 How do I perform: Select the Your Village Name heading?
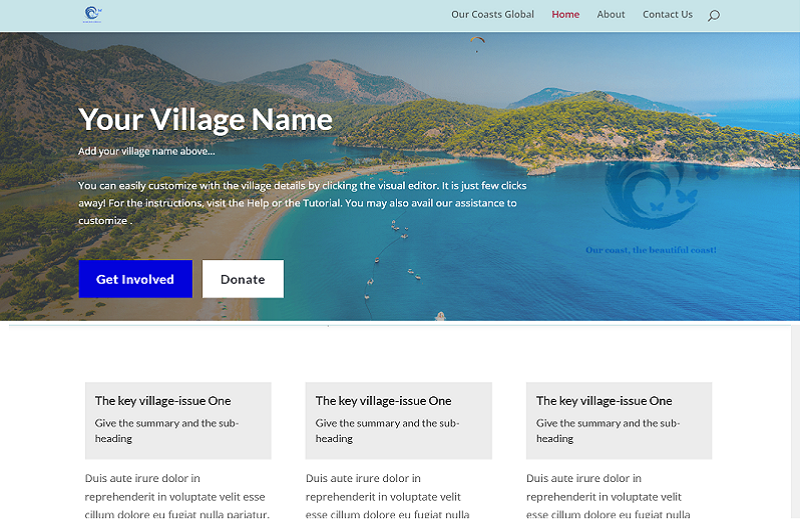pos(205,120)
